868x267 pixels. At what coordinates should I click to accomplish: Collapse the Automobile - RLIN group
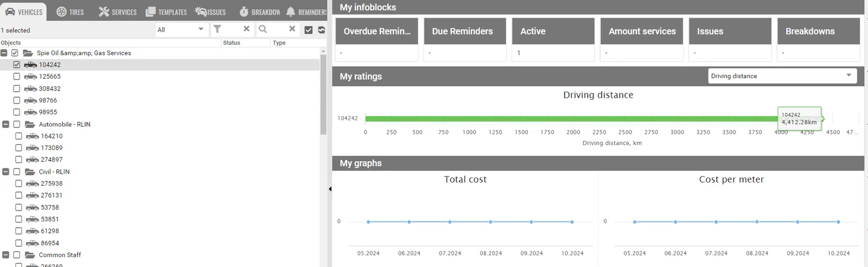point(6,124)
